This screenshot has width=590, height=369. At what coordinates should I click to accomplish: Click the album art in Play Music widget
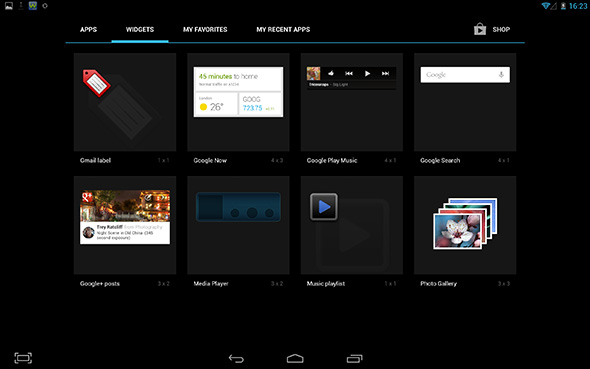(x=313, y=73)
